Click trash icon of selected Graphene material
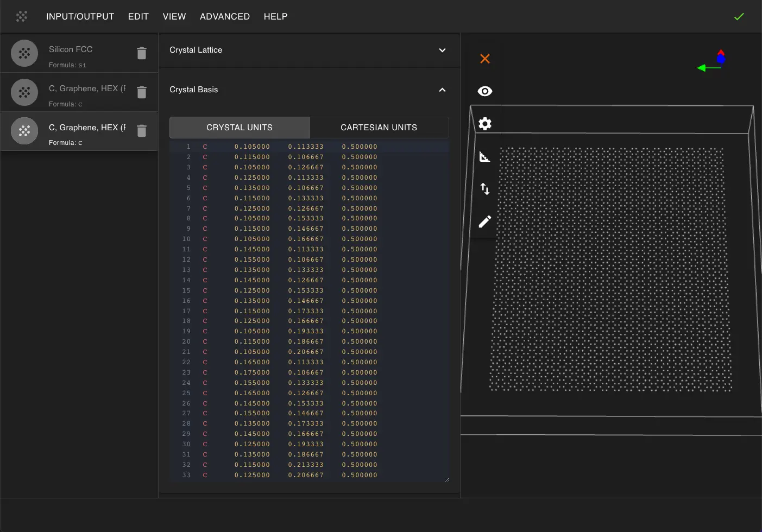The image size is (762, 532). (x=142, y=131)
